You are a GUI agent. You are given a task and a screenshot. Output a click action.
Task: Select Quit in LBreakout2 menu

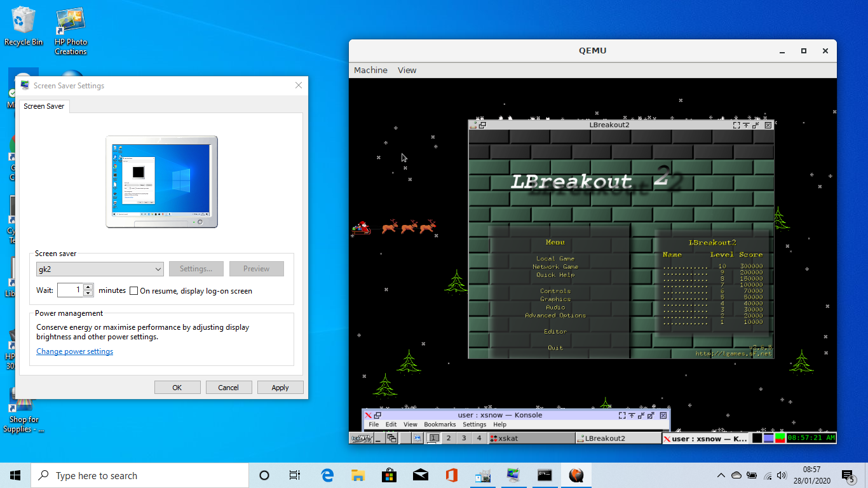tap(555, 348)
